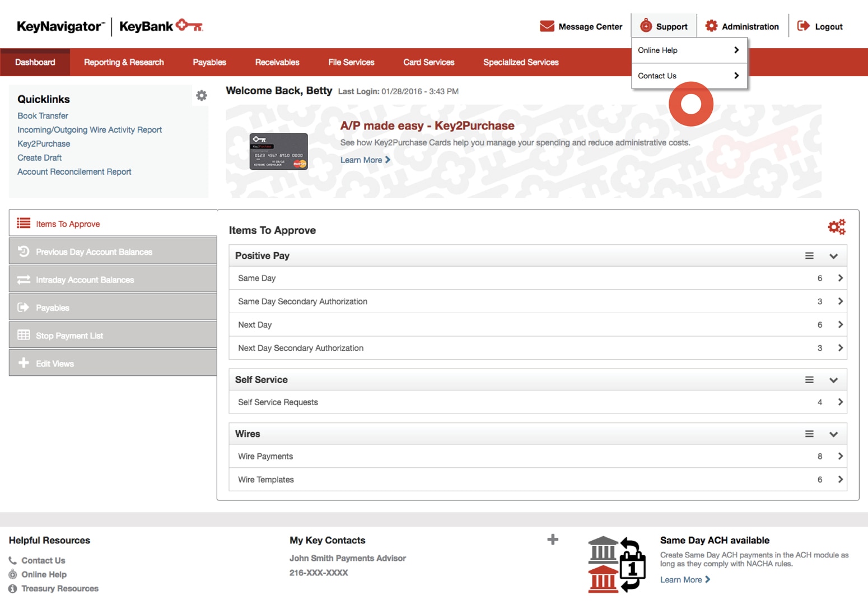Open Quicklinks settings gear
Image resolution: width=868 pixels, height=609 pixels.
click(202, 96)
